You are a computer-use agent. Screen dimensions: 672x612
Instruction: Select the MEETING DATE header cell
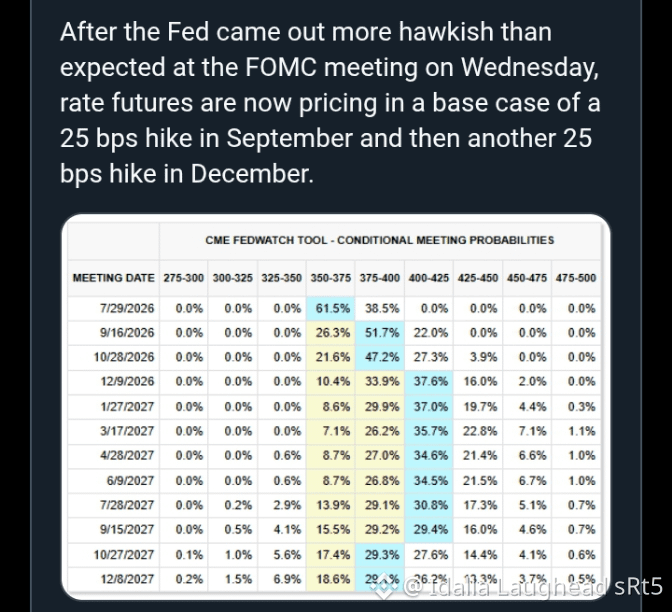pyautogui.click(x=114, y=278)
